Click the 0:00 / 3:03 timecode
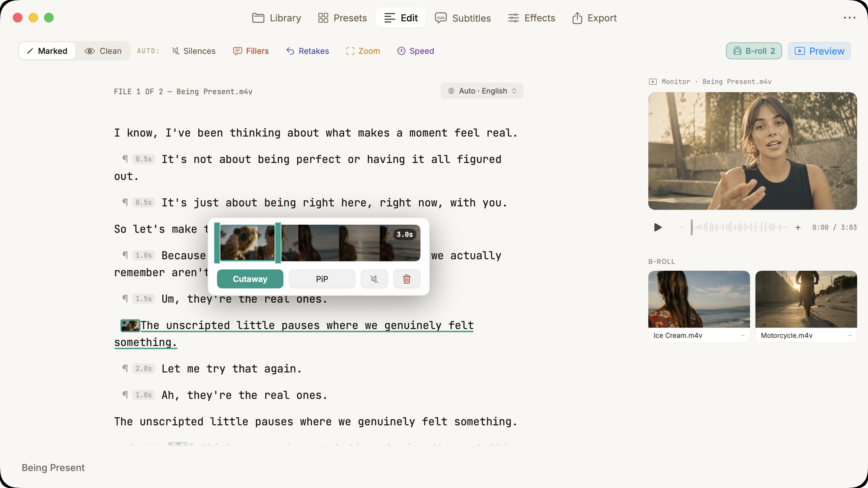Viewport: 868px width, 488px height. [x=835, y=227]
